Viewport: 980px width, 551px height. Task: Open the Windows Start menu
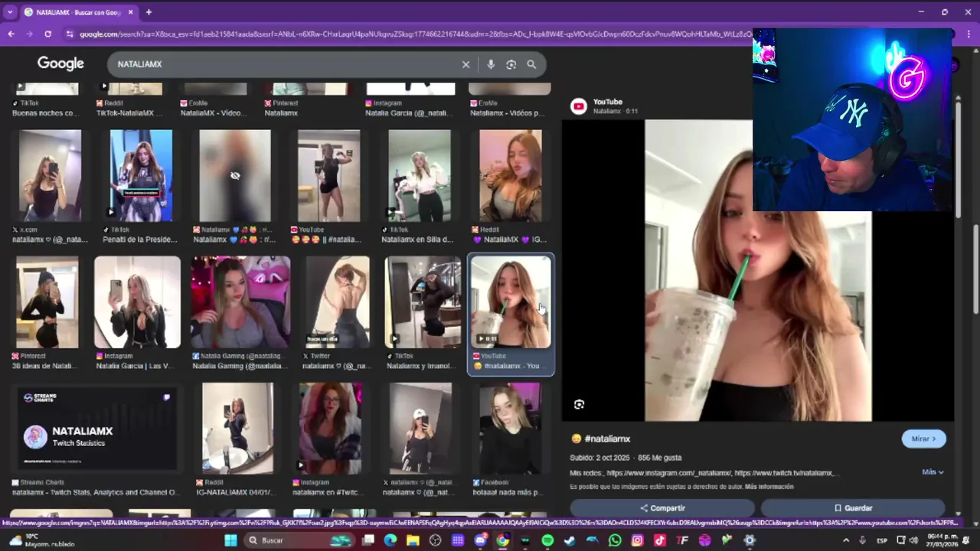pos(230,540)
